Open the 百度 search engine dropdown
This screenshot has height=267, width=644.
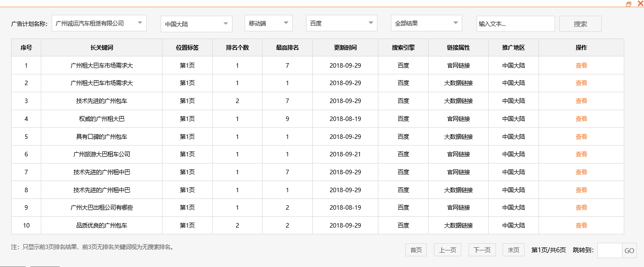[341, 22]
